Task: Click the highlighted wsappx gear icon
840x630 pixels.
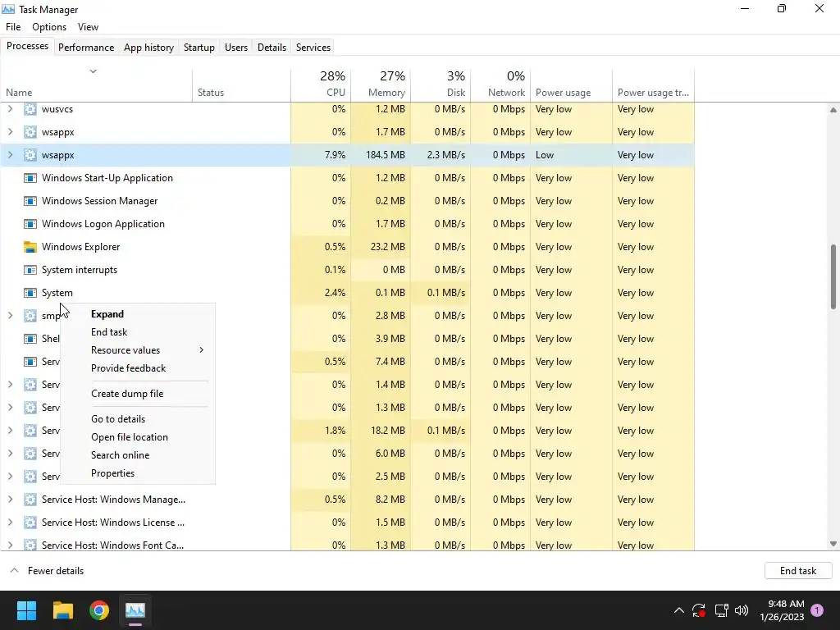Action: click(x=30, y=155)
